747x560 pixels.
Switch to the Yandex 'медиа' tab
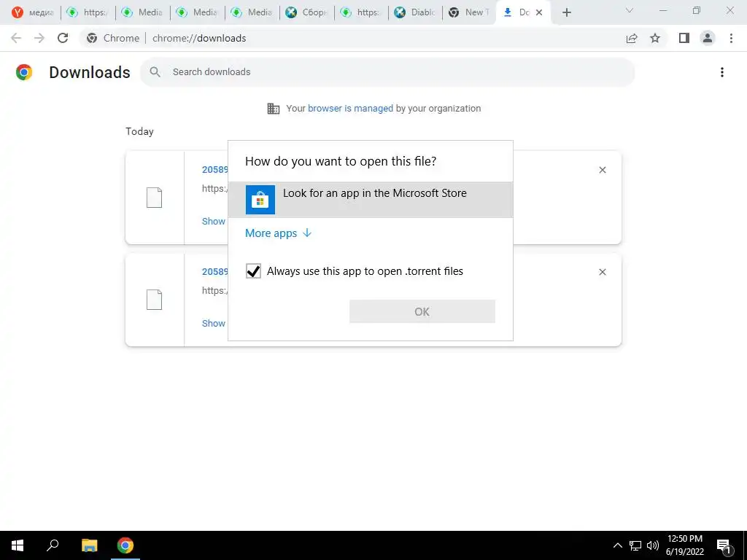click(x=33, y=12)
